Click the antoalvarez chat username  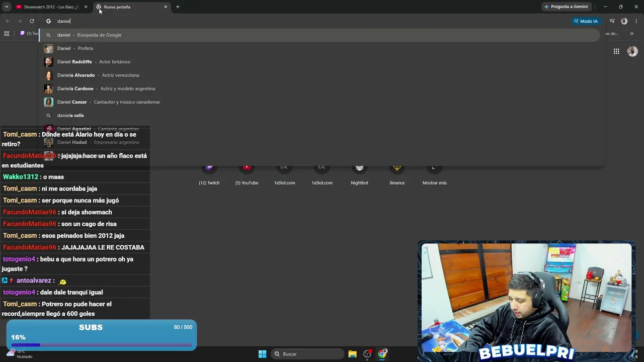point(34,281)
